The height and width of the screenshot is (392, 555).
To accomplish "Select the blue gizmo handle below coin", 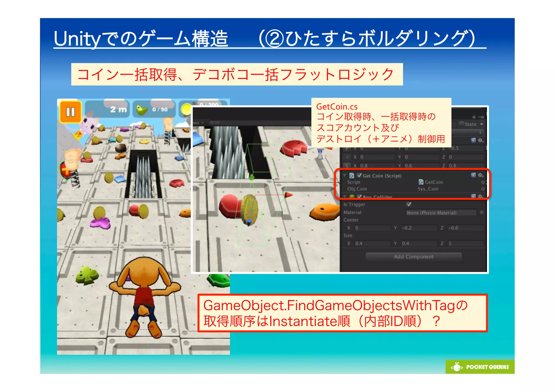I will (249, 222).
